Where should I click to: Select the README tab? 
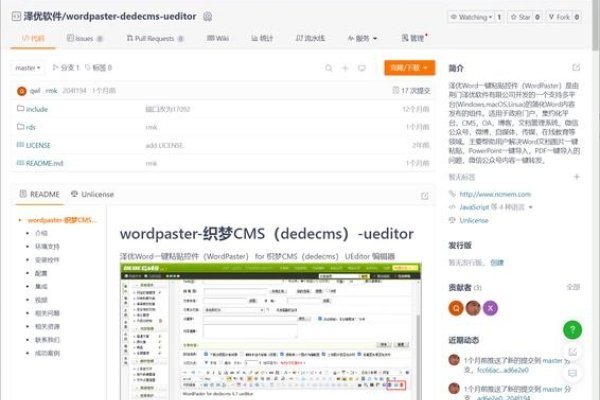(40, 194)
